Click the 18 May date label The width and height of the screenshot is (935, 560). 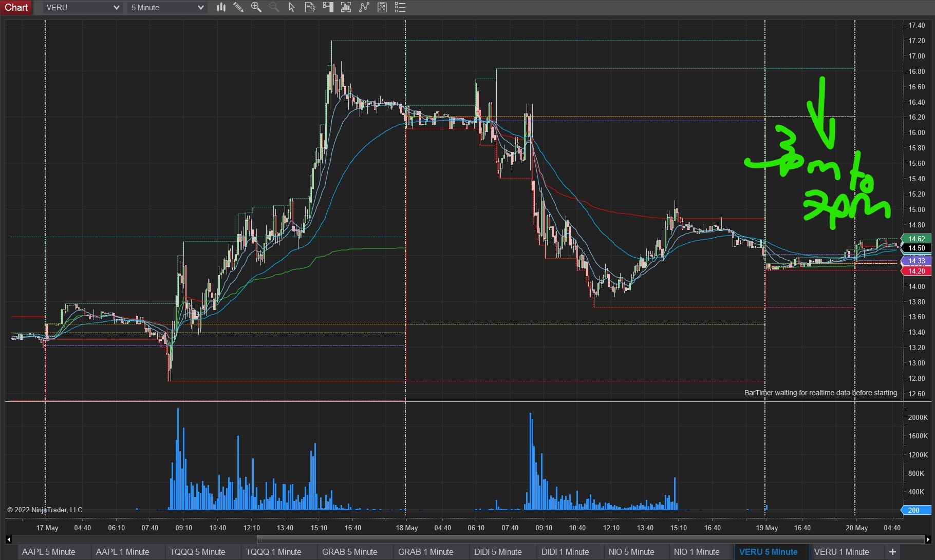point(407,528)
